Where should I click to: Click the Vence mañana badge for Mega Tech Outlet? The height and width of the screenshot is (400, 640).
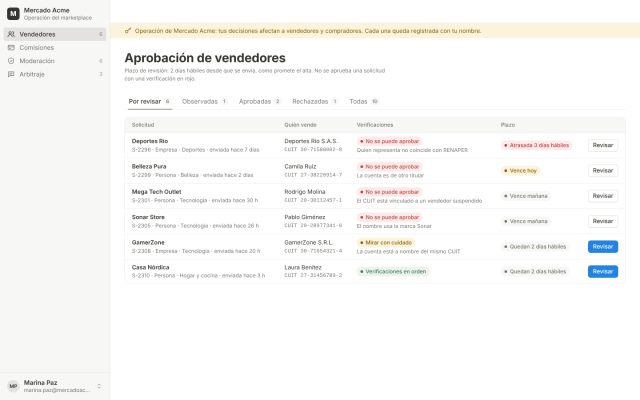click(x=526, y=196)
